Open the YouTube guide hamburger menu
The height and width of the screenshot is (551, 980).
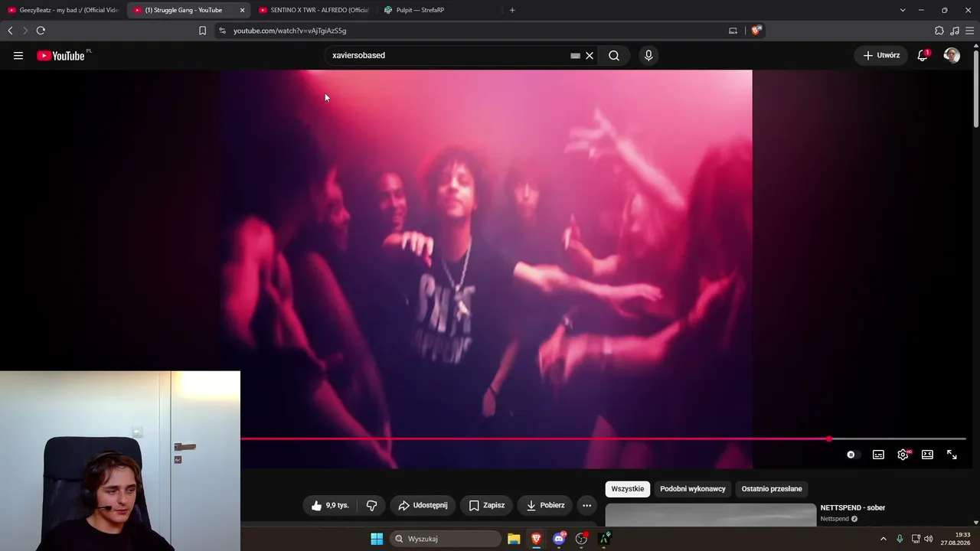coord(18,56)
